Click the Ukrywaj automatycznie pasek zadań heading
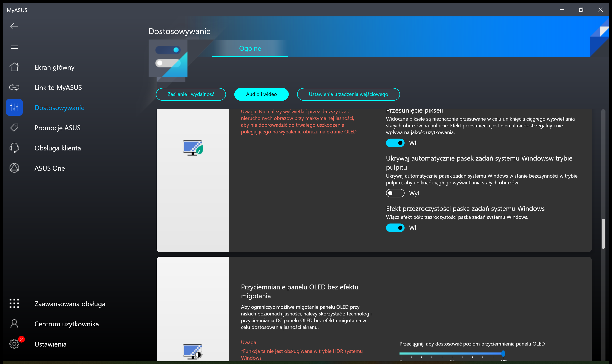 479,163
